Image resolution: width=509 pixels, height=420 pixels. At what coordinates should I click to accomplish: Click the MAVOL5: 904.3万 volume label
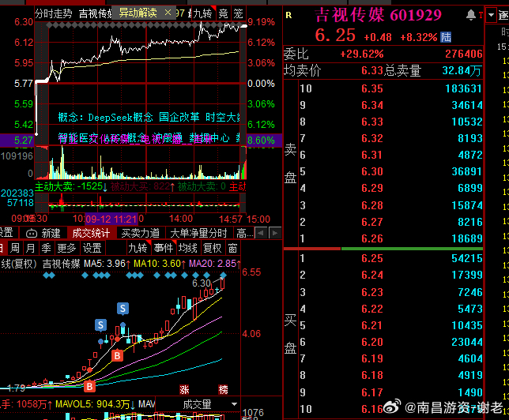click(x=96, y=404)
